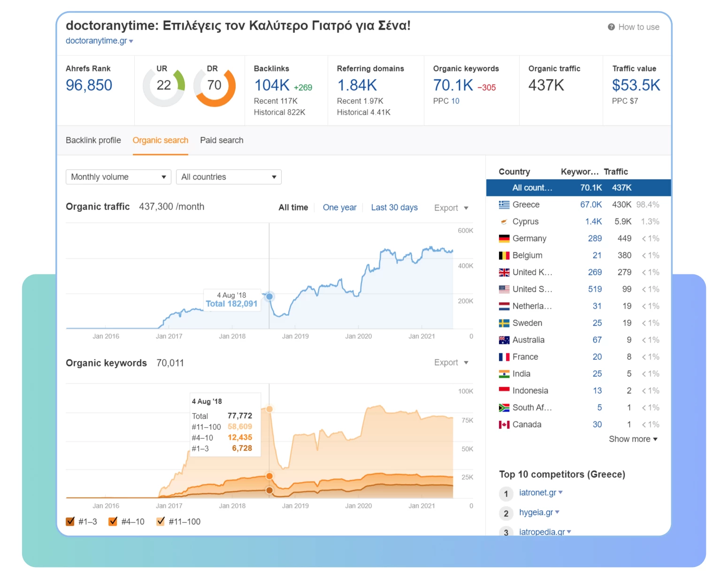Viewport: 728px width, 575px height.
Task: Click the How to use help icon
Action: coord(611,27)
